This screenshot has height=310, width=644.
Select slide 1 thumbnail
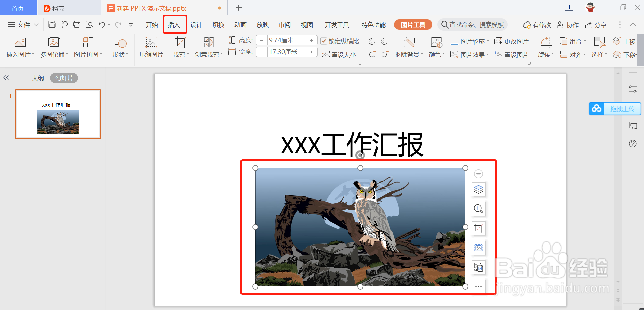[58, 114]
